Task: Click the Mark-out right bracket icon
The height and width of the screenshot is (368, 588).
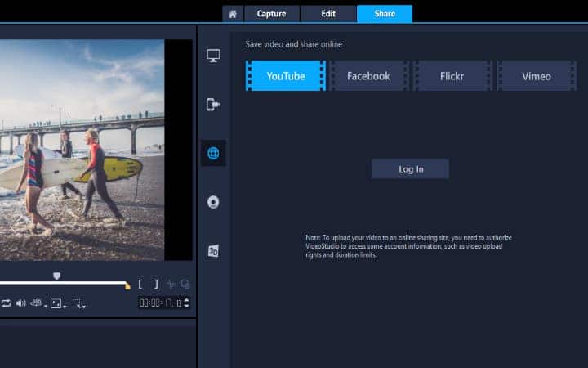Action: (155, 285)
